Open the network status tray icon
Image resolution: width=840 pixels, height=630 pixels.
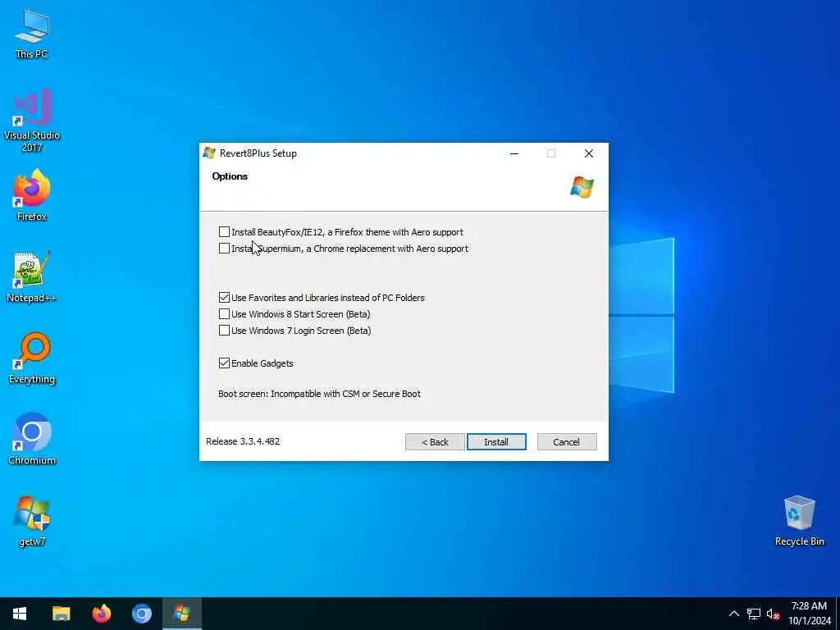pyautogui.click(x=754, y=614)
